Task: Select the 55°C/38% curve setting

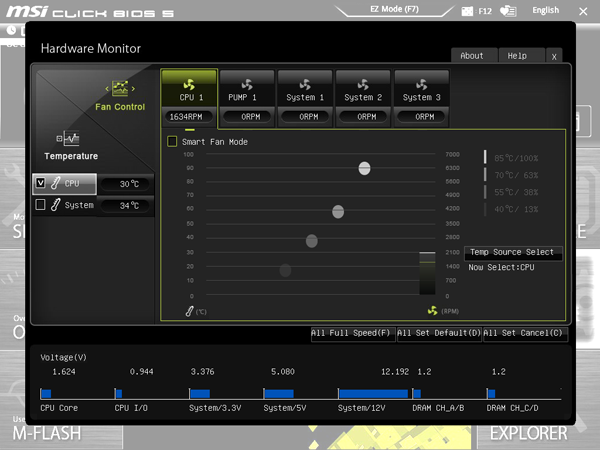Action: pyautogui.click(x=516, y=192)
